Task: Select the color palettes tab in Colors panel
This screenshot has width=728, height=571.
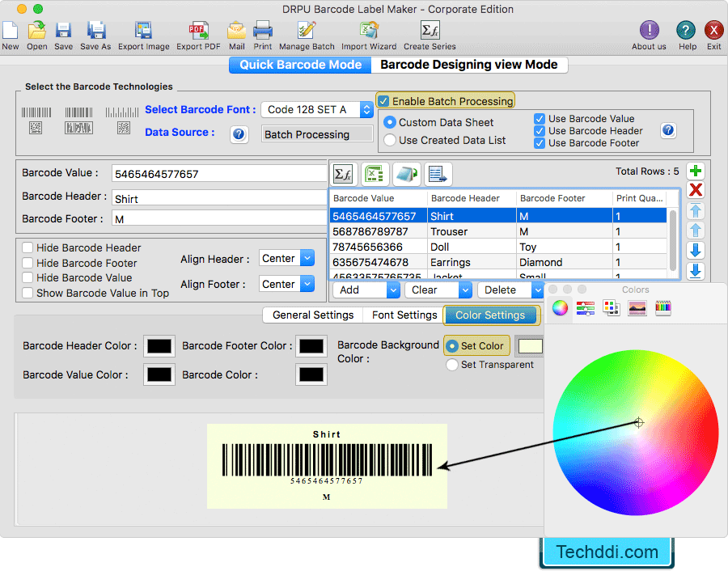Action: [611, 307]
